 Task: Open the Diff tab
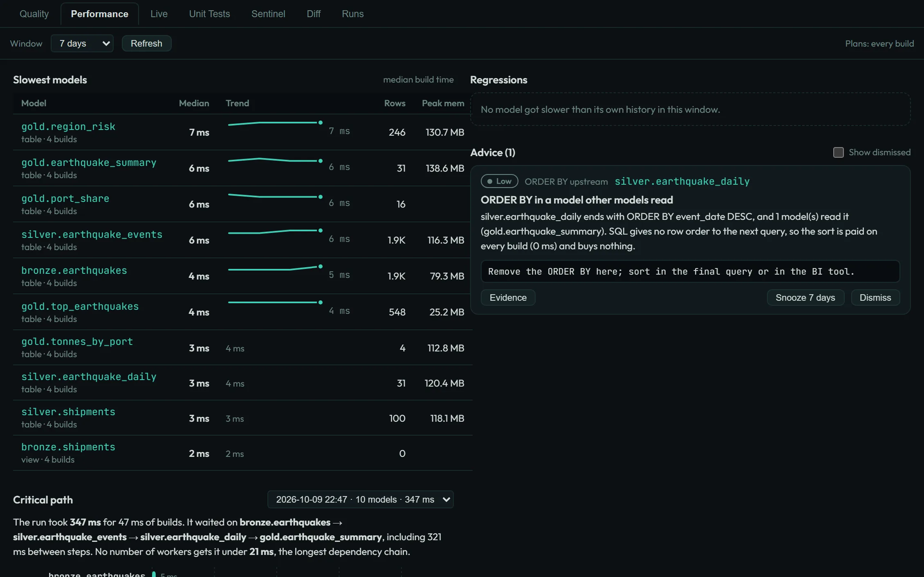tap(314, 14)
